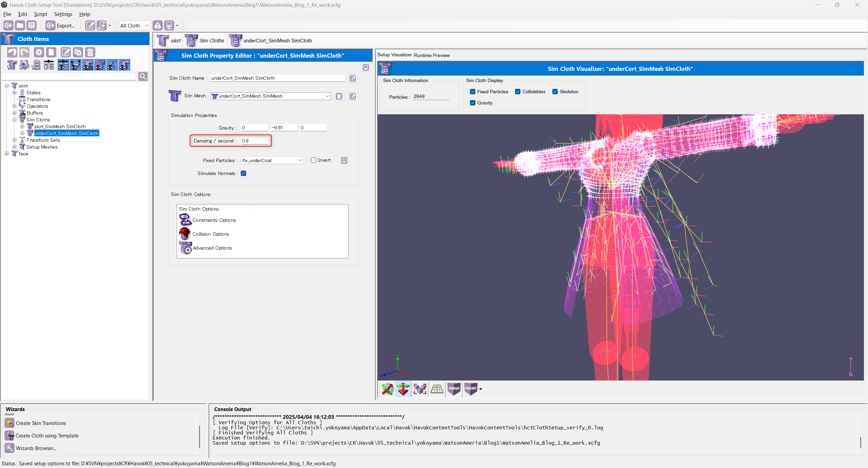Select Setup Meshes in the tree
This screenshot has width=868, height=468.
tap(42, 147)
